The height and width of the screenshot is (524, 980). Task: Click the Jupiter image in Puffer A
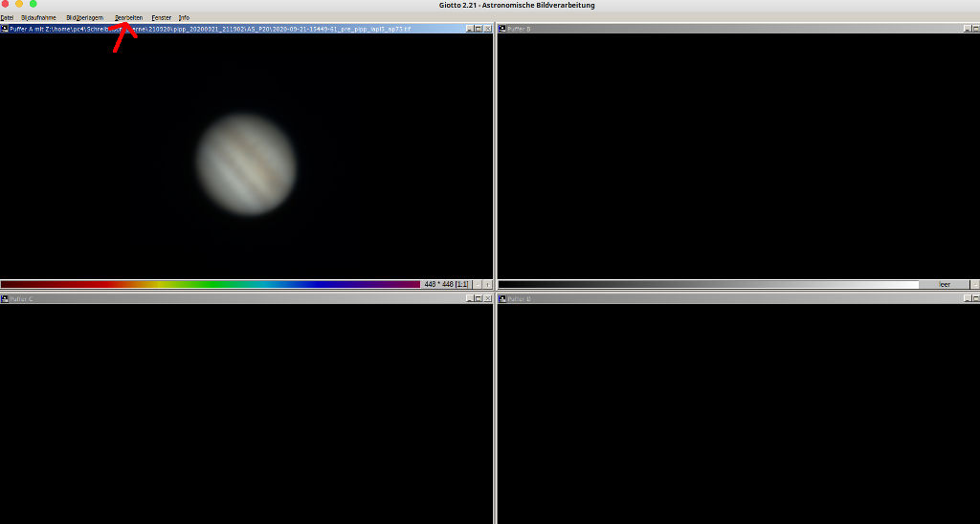pos(247,164)
